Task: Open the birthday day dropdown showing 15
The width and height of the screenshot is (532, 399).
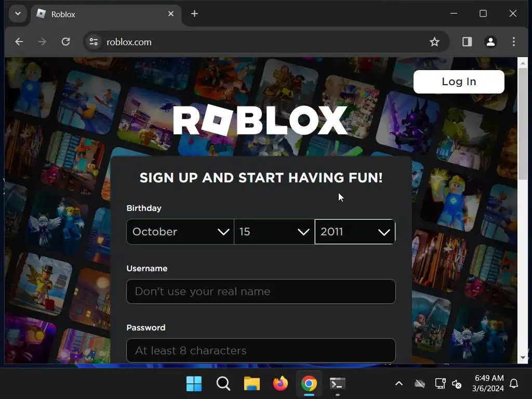Action: click(x=274, y=232)
